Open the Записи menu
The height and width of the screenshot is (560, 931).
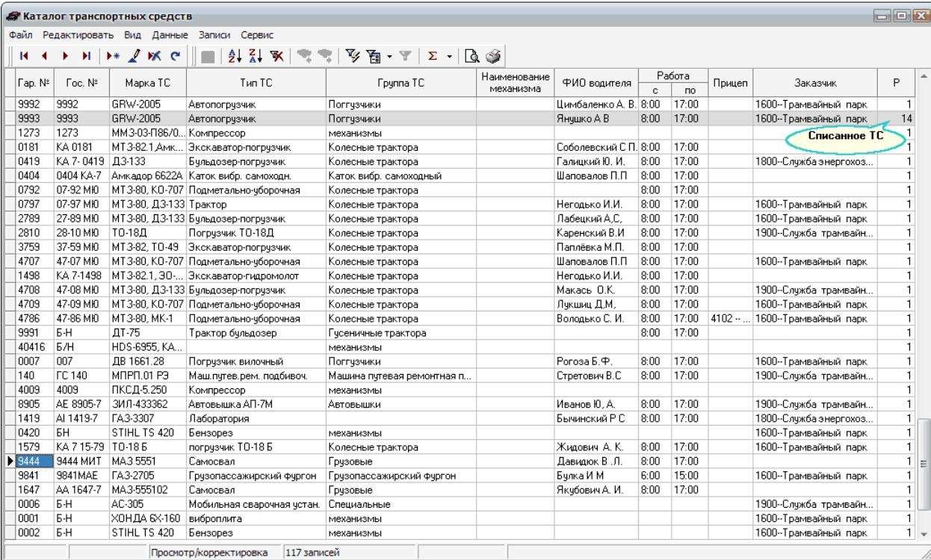(x=214, y=35)
